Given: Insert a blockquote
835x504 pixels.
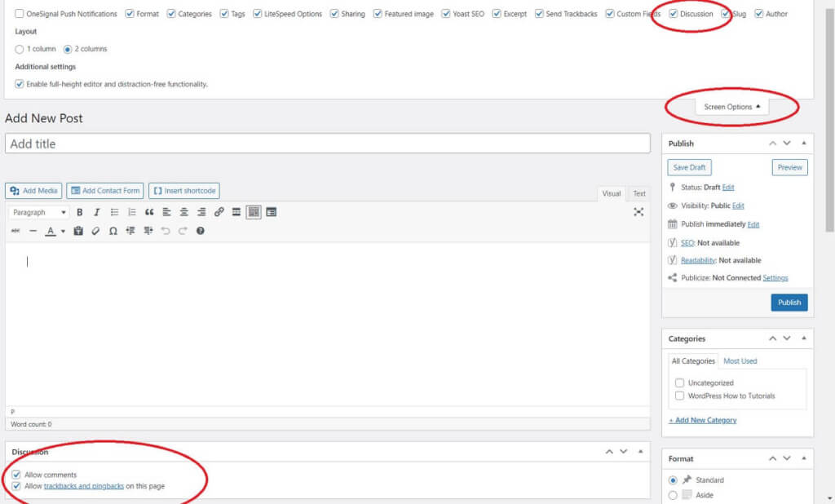Looking at the screenshot, I should pos(149,212).
